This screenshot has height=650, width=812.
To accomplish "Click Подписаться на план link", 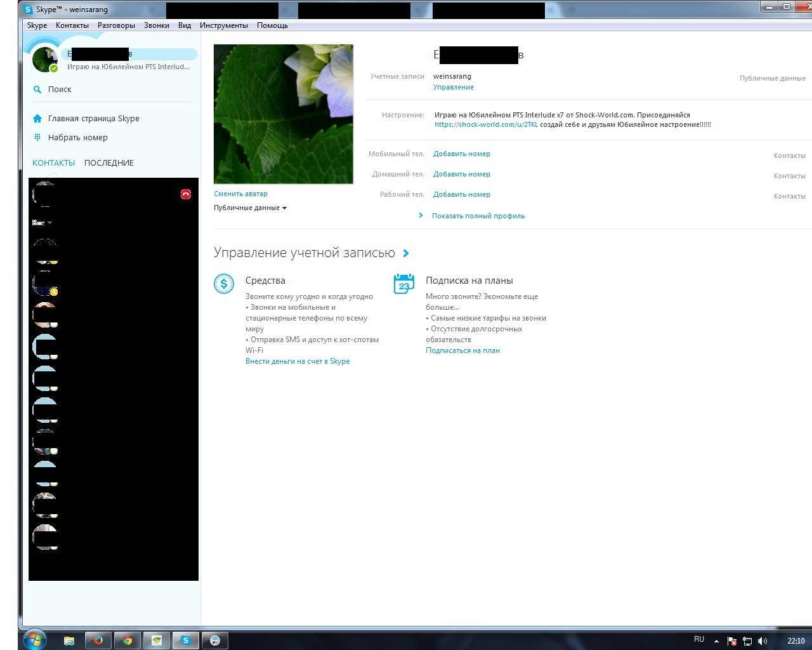I will click(462, 350).
